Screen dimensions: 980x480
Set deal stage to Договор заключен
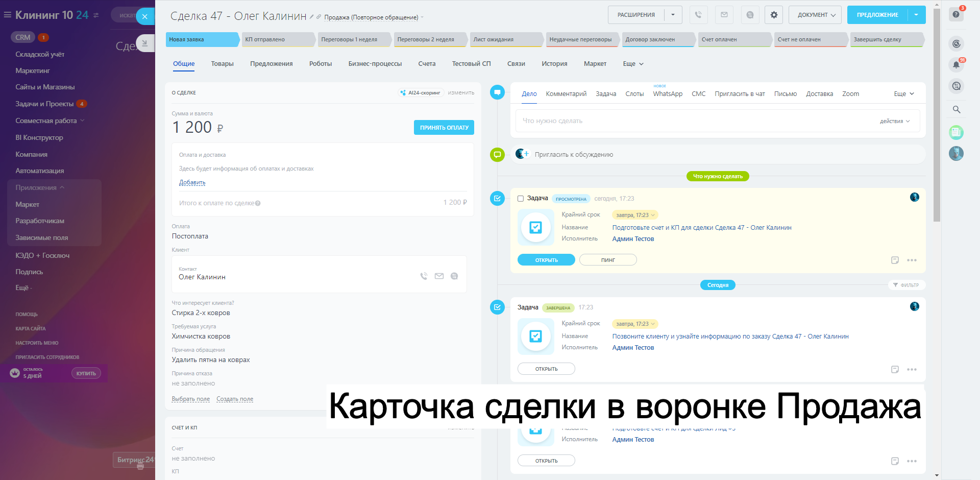(x=659, y=39)
